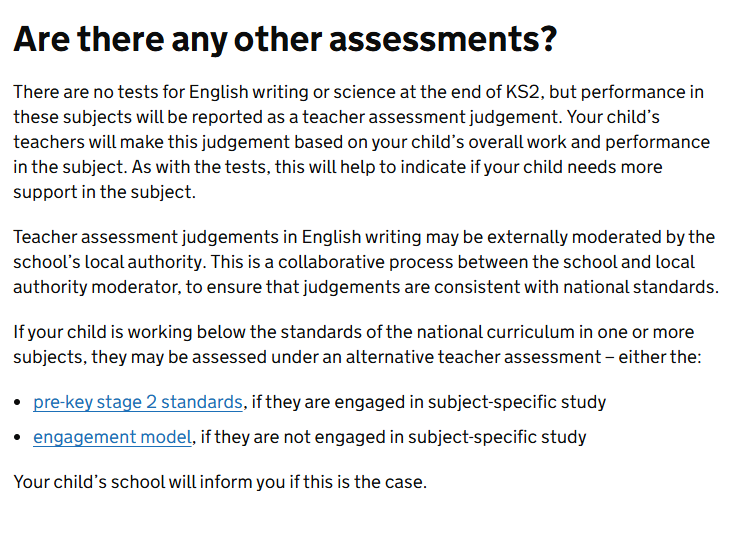Click the 'Are there any other assessments?' heading
Screen dimensions: 755x533
[284, 40]
